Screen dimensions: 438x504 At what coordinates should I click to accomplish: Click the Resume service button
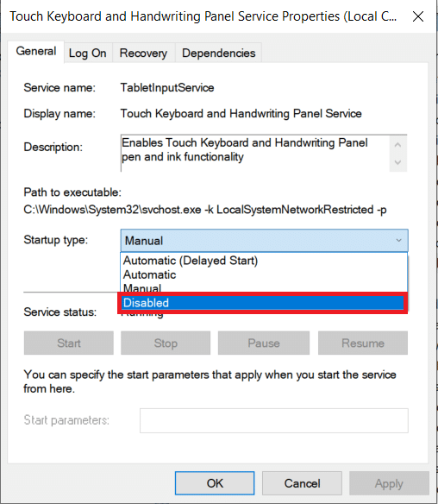pyautogui.click(x=363, y=343)
